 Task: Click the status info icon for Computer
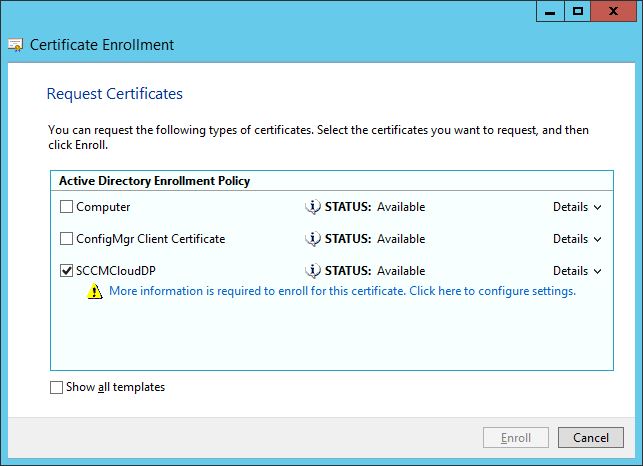[x=313, y=207]
